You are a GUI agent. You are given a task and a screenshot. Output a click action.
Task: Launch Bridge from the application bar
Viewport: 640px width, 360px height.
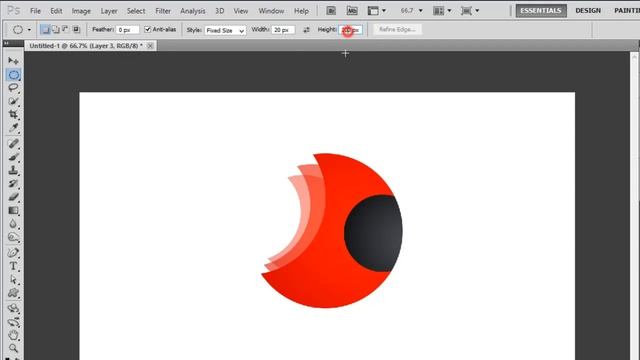click(331, 11)
